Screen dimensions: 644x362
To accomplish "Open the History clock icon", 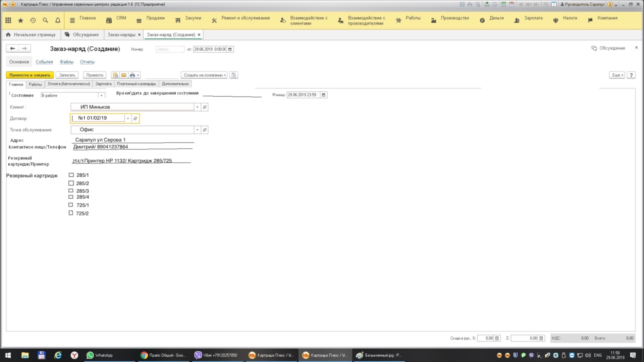I will 33,20.
